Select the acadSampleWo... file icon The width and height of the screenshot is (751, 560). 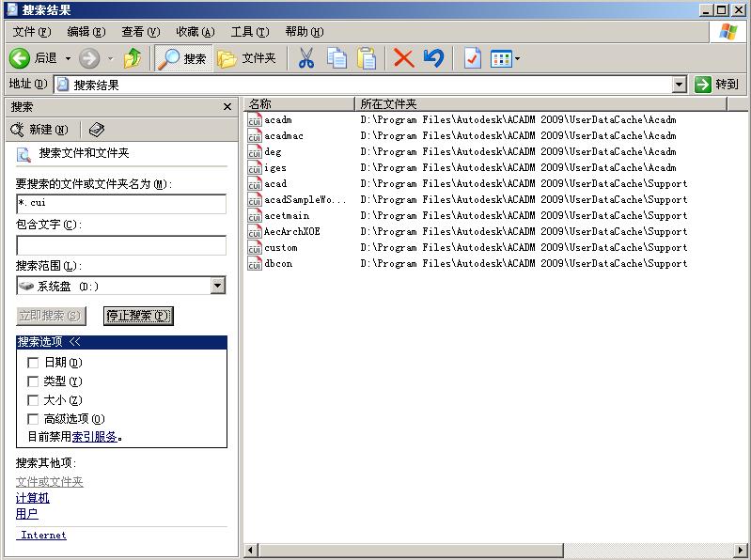coord(255,199)
